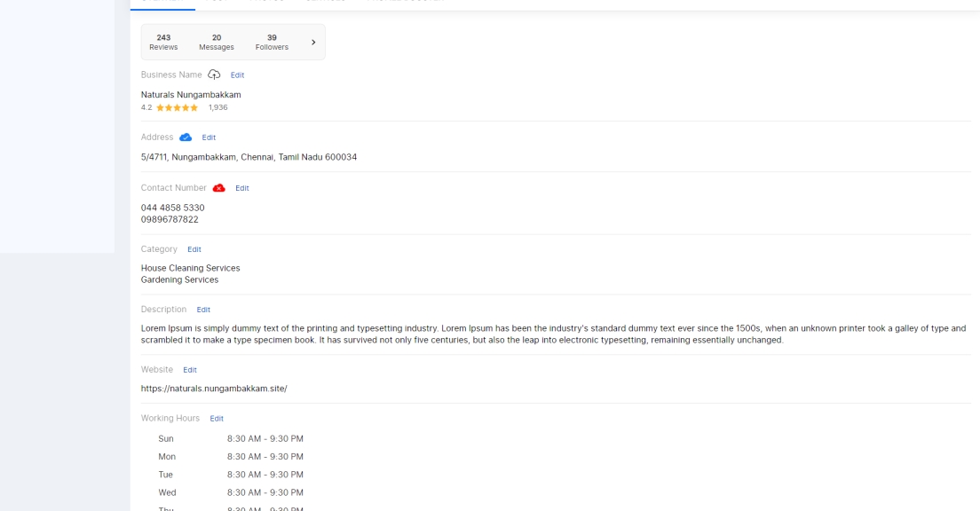Open the 39 Followers stat

[272, 43]
